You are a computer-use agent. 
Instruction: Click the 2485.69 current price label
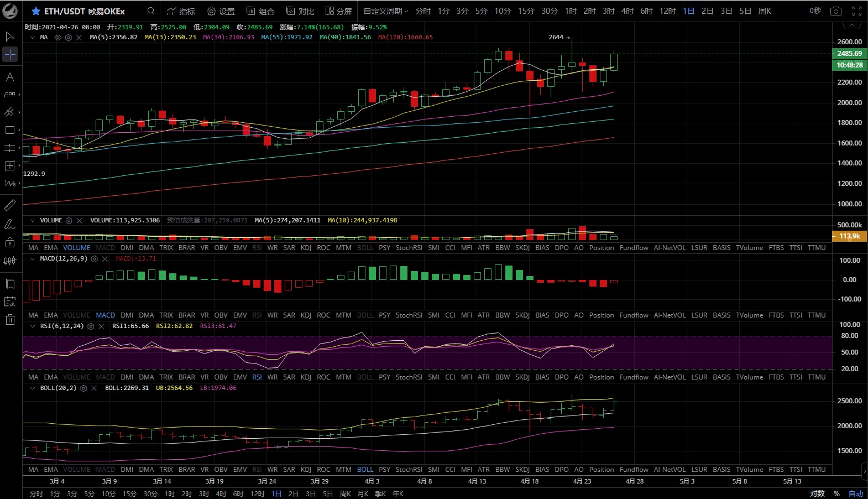[x=849, y=54]
